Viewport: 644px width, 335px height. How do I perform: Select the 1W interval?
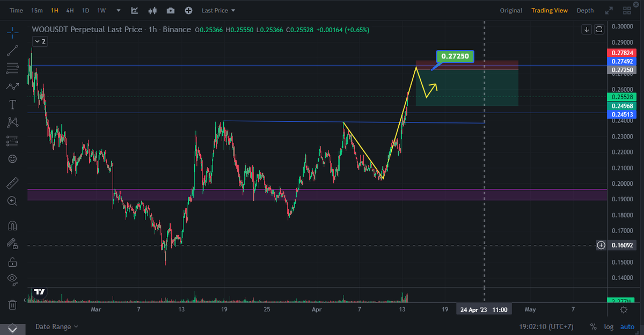101,10
